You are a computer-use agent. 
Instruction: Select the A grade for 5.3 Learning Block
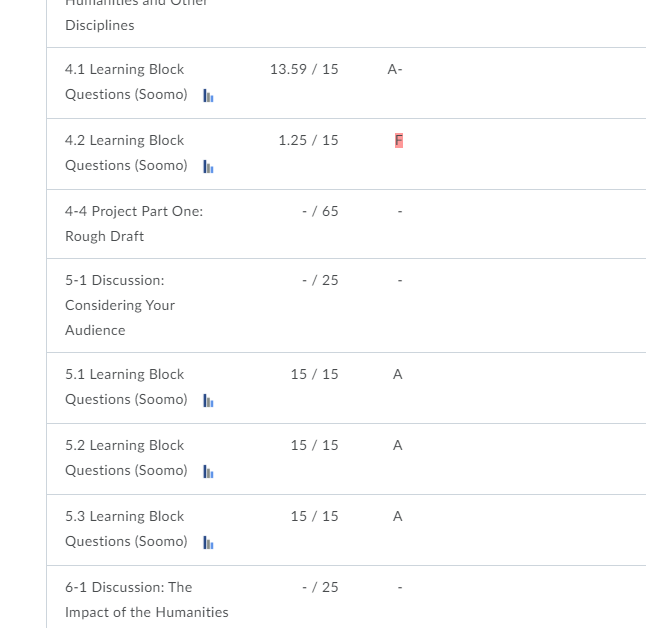(x=398, y=516)
